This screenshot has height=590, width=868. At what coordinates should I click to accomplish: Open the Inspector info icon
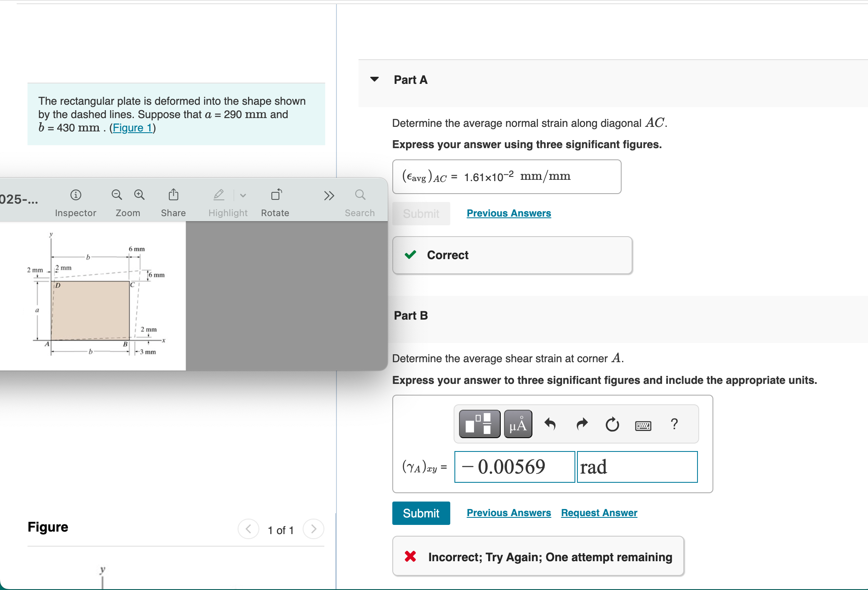pyautogui.click(x=75, y=195)
